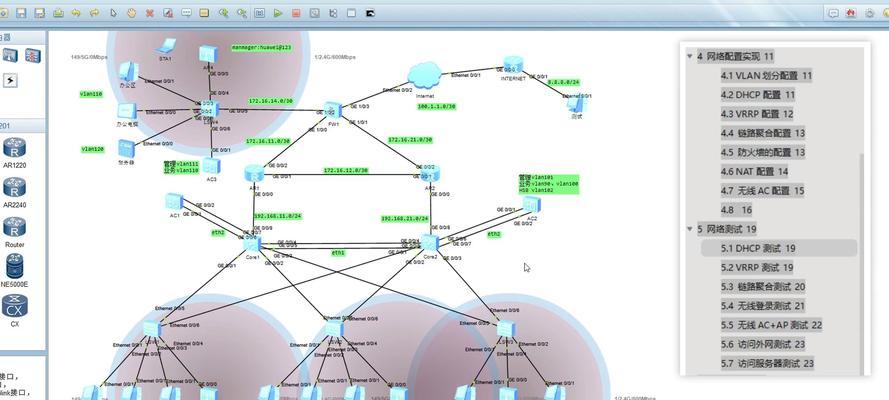The height and width of the screenshot is (400, 889).
Task: Go to 4.7 无线 AC 配置
Action: coord(763,191)
